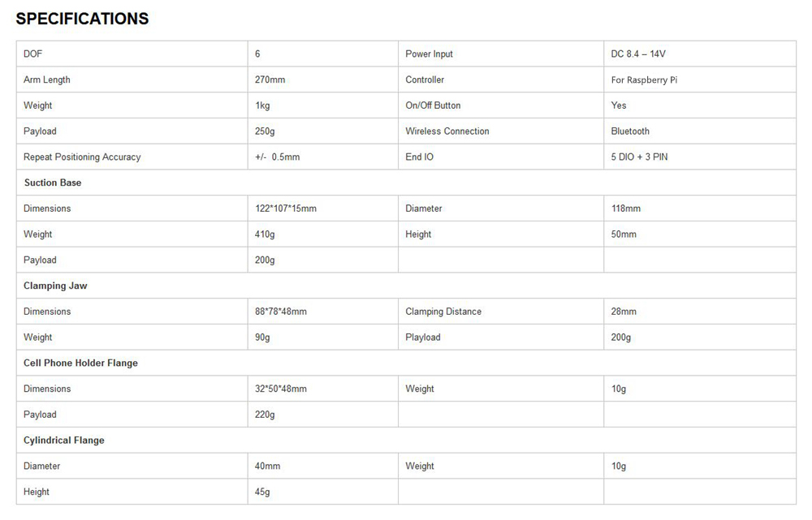Select the 32*50*48mm dimensions value
This screenshot has width=812, height=520.
281,389
